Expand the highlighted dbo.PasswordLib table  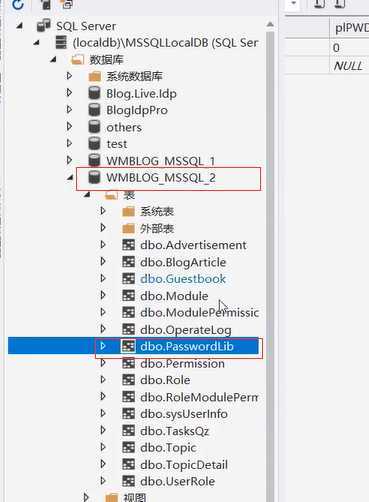coord(103,346)
